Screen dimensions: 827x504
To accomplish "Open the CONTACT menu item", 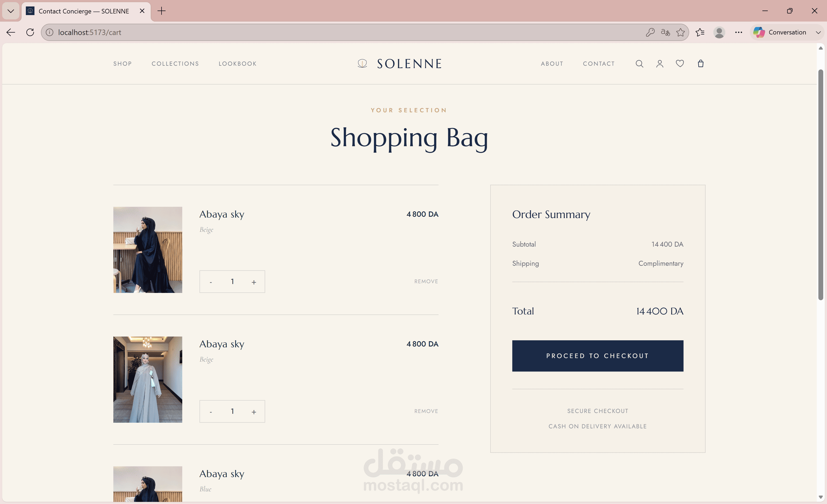I will [599, 64].
